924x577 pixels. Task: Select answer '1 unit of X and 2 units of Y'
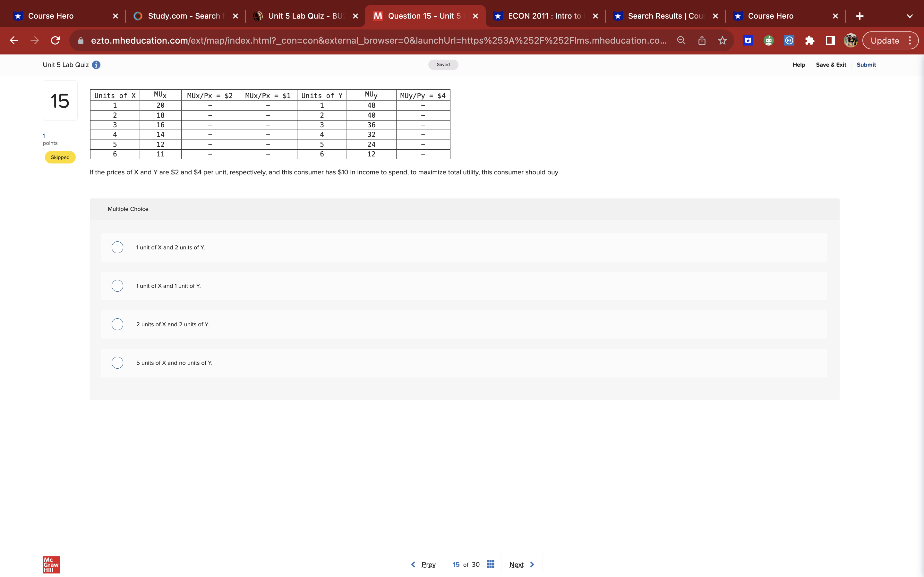tap(117, 247)
